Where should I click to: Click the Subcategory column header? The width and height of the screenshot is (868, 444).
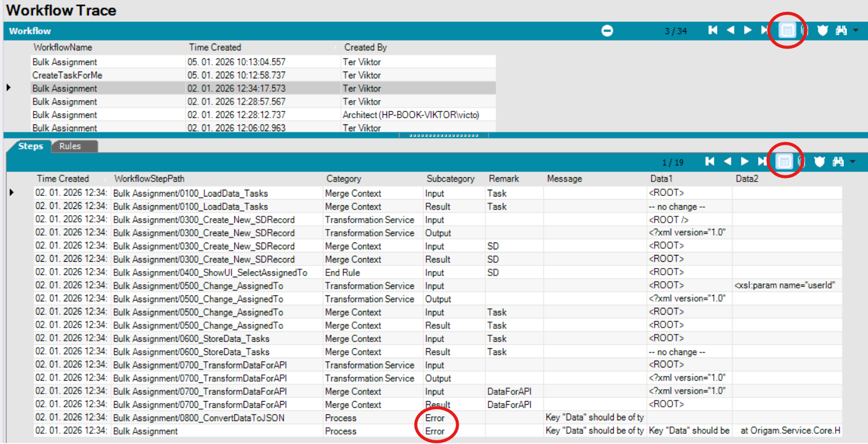coord(450,179)
